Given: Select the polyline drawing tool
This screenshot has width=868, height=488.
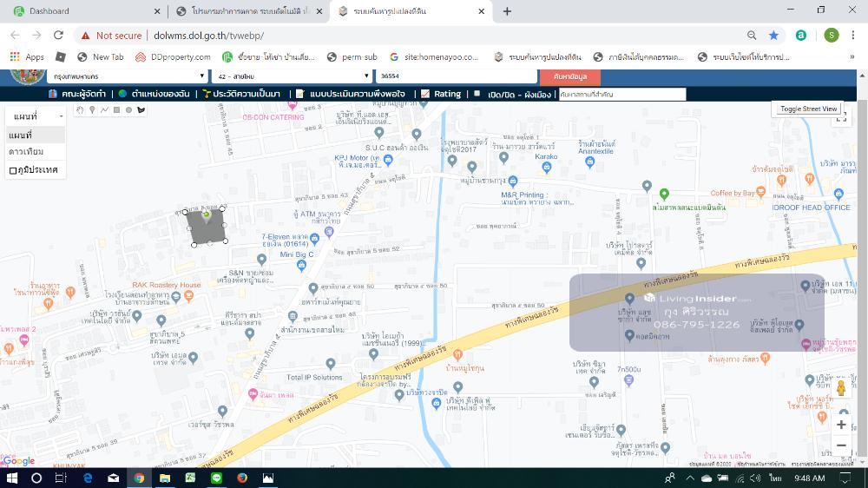Looking at the screenshot, I should pos(104,110).
